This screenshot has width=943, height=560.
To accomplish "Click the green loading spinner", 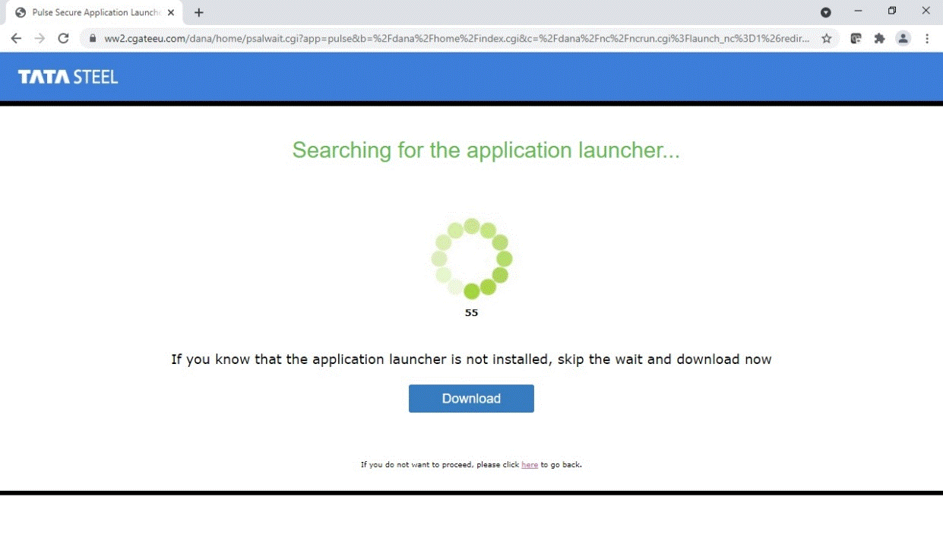I will tap(472, 258).
